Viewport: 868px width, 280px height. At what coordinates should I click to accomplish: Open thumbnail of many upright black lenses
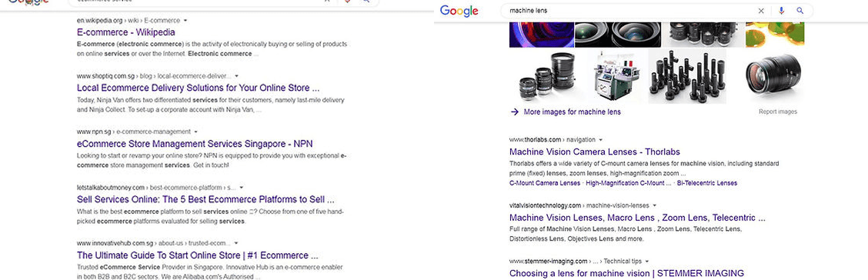(687, 76)
